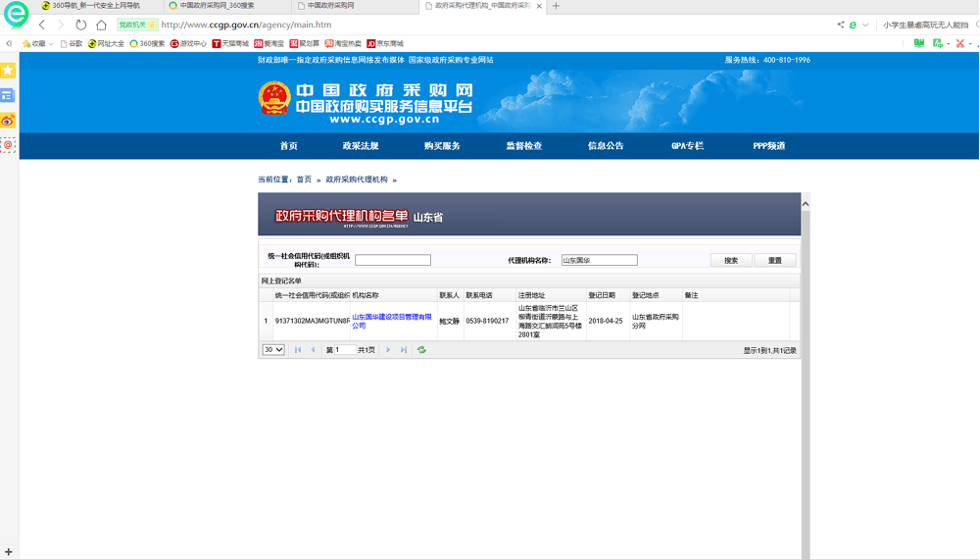This screenshot has width=980, height=560.
Task: Click the browser forward arrow
Action: pos(61,25)
